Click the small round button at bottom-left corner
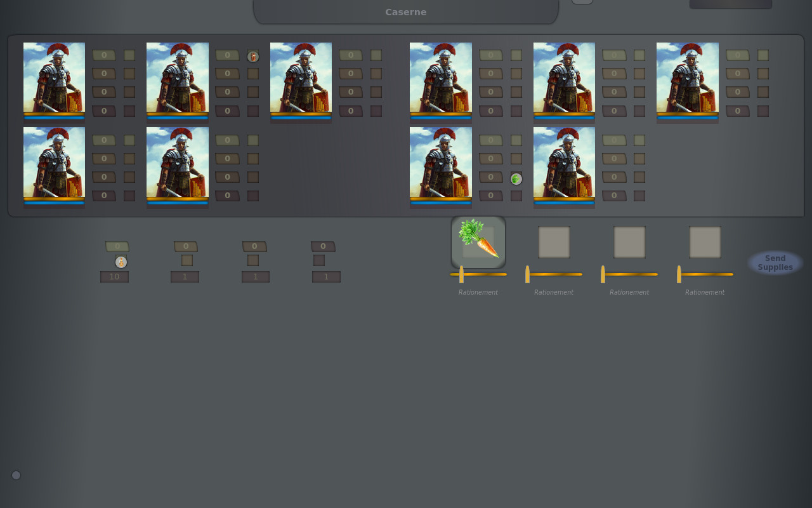This screenshot has width=812, height=508. pos(16,475)
